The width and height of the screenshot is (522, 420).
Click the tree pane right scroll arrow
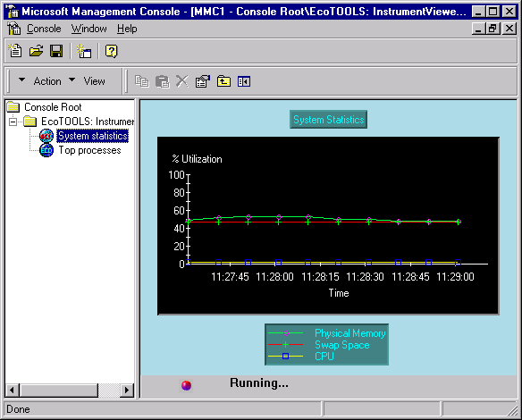[127, 390]
